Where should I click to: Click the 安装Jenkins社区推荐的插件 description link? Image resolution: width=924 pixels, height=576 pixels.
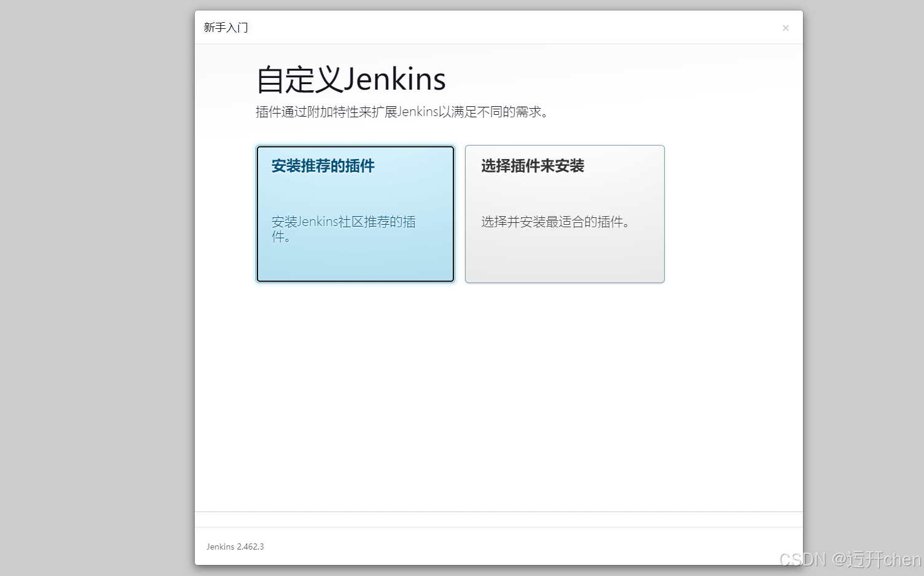344,228
